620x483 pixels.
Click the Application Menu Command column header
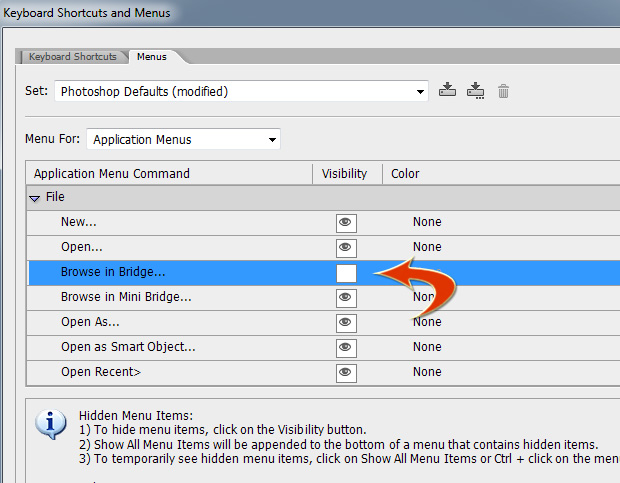pos(169,174)
